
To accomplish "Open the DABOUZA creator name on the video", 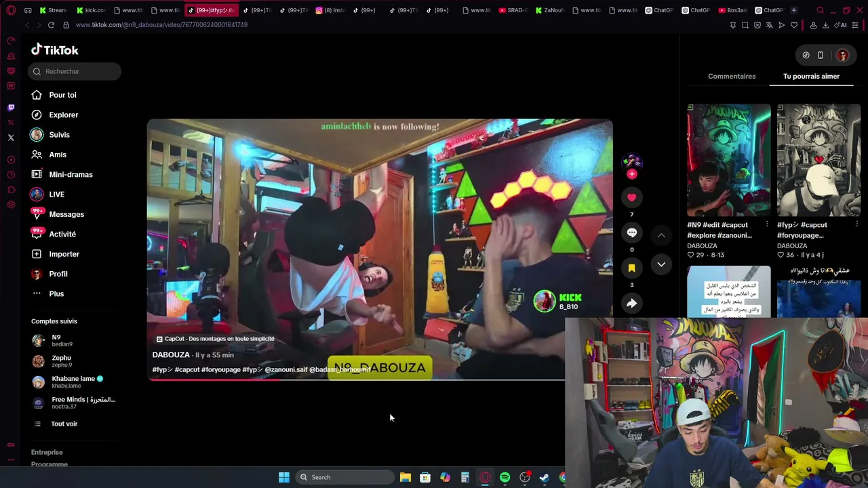I will point(171,354).
